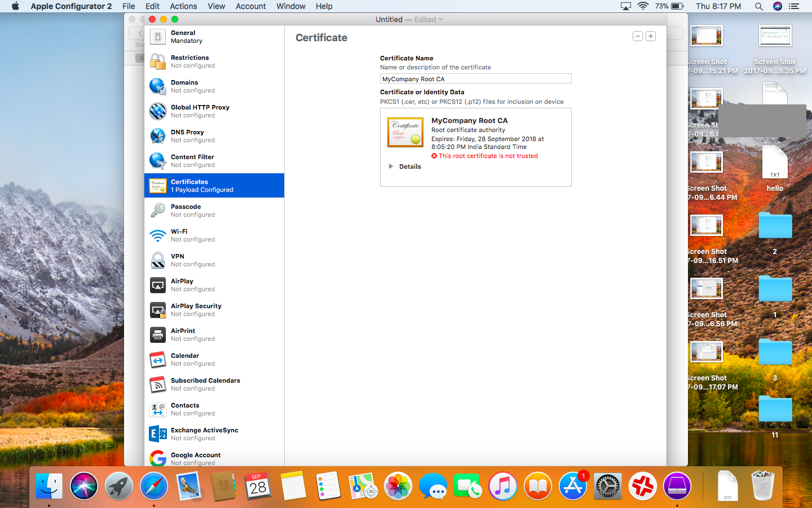Open the Domains payload icon
Viewport: 812px width, 508px height.
158,86
